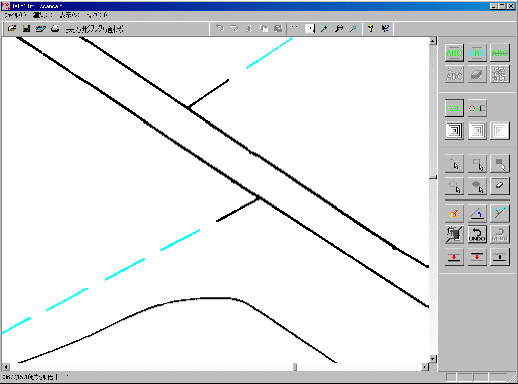Image resolution: width=518 pixels, height=384 pixels.
Task: Click the vertical scrollbar down arrow
Action: [x=432, y=359]
